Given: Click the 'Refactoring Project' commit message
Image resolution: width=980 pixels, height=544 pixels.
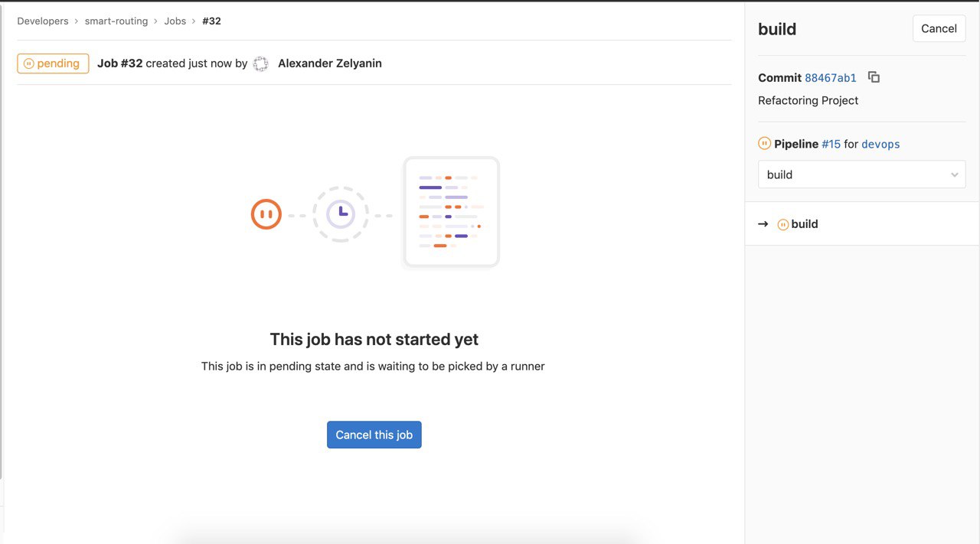Looking at the screenshot, I should (x=808, y=100).
